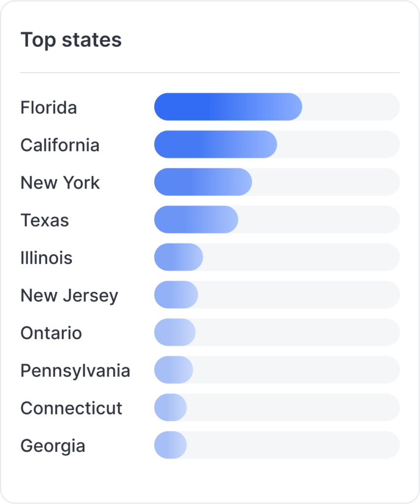Select the New Jersey label
The height and width of the screenshot is (504, 420).
point(69,295)
